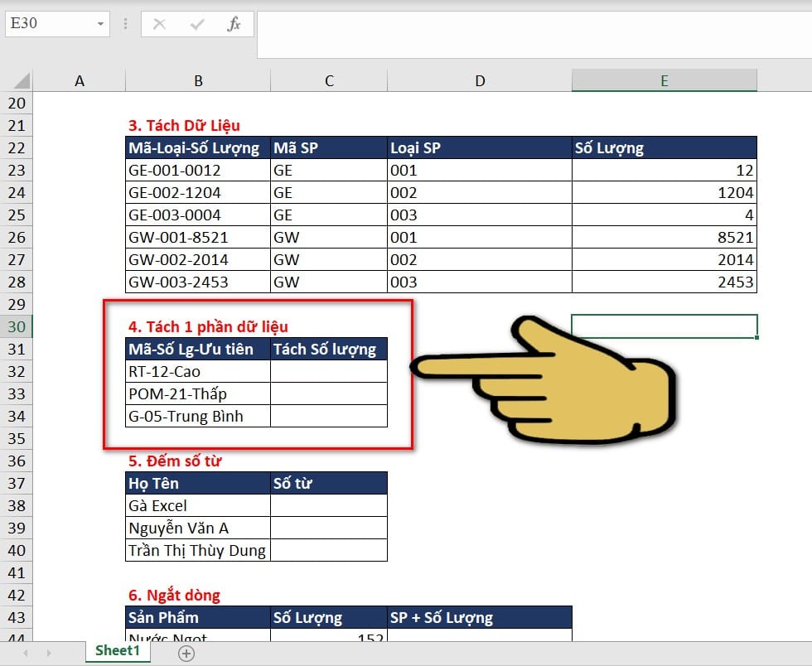Click next sheet navigation arrow

tap(49, 653)
